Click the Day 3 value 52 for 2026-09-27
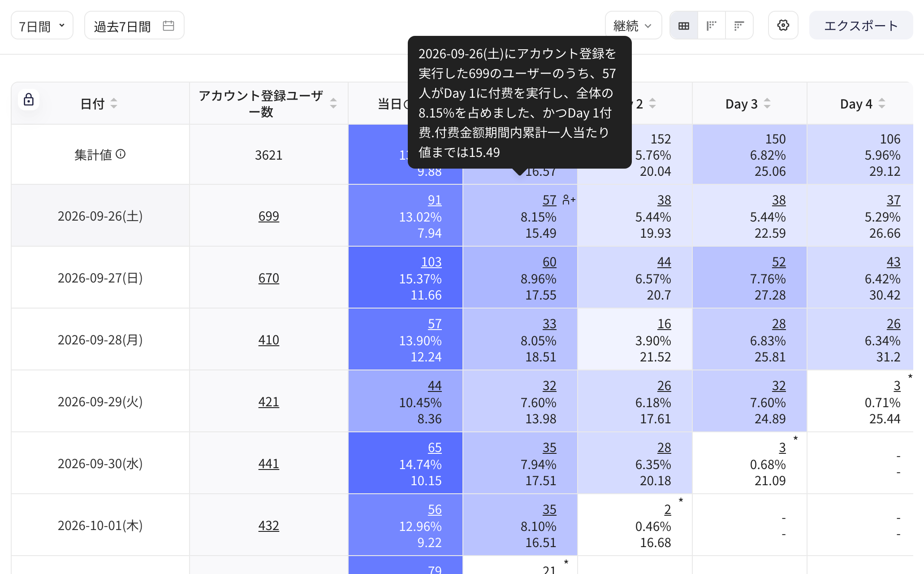 [779, 262]
